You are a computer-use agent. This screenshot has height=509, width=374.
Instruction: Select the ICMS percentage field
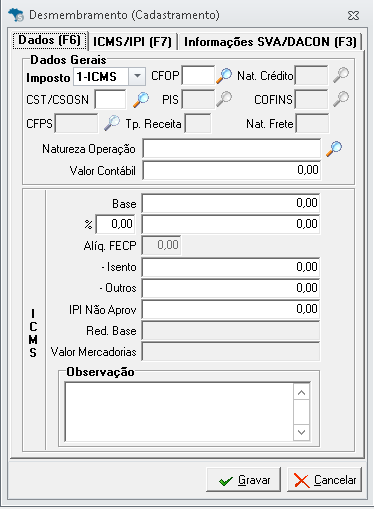115,224
